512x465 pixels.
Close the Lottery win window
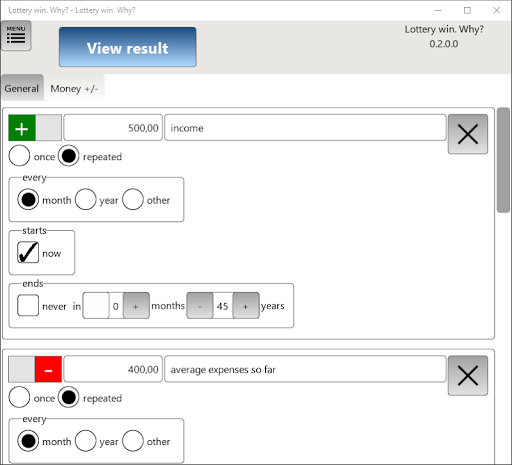pos(496,10)
